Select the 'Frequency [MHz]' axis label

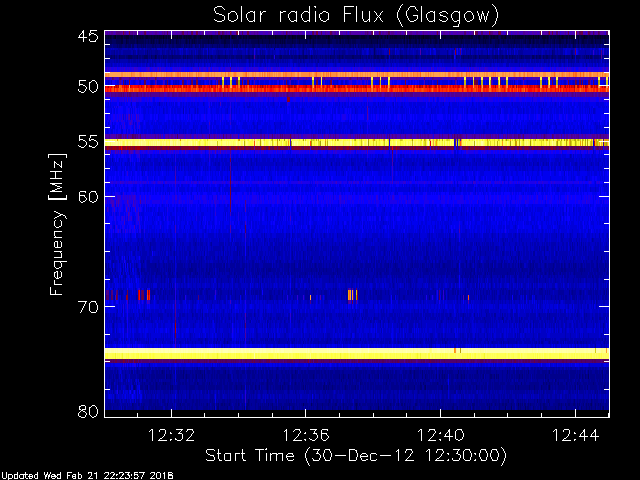click(x=57, y=224)
